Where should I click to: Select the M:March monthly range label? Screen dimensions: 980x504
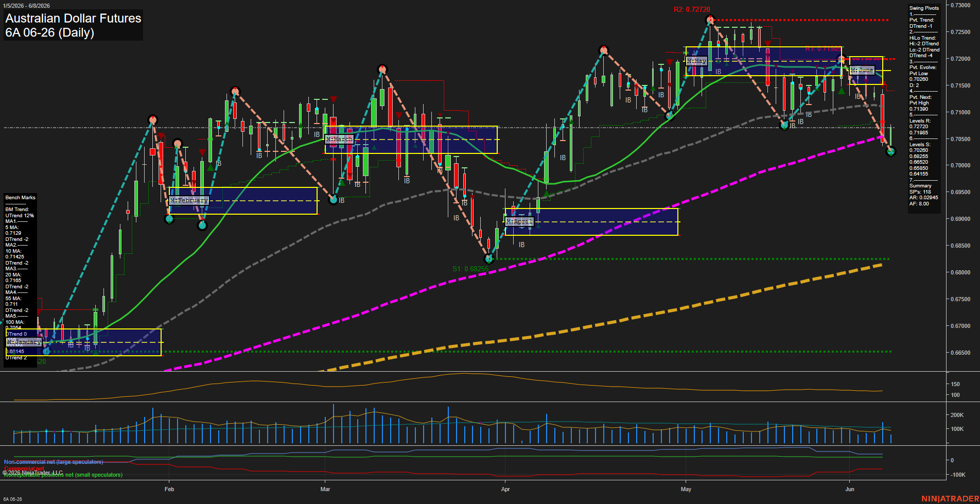pyautogui.click(x=339, y=139)
